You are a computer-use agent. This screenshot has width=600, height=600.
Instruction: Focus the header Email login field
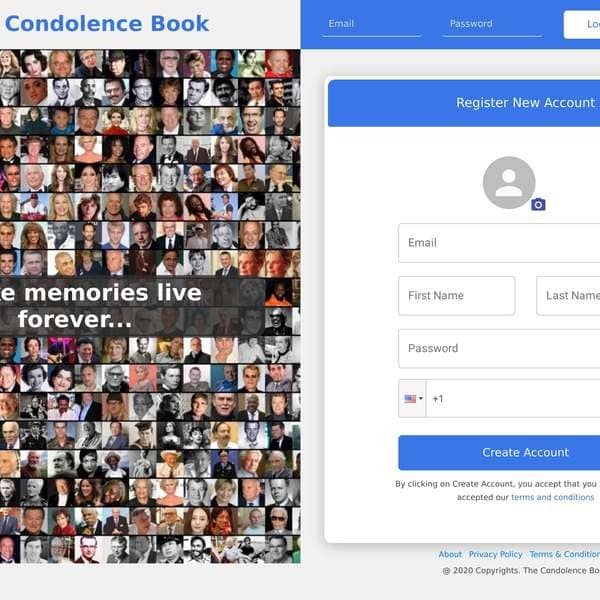point(371,24)
